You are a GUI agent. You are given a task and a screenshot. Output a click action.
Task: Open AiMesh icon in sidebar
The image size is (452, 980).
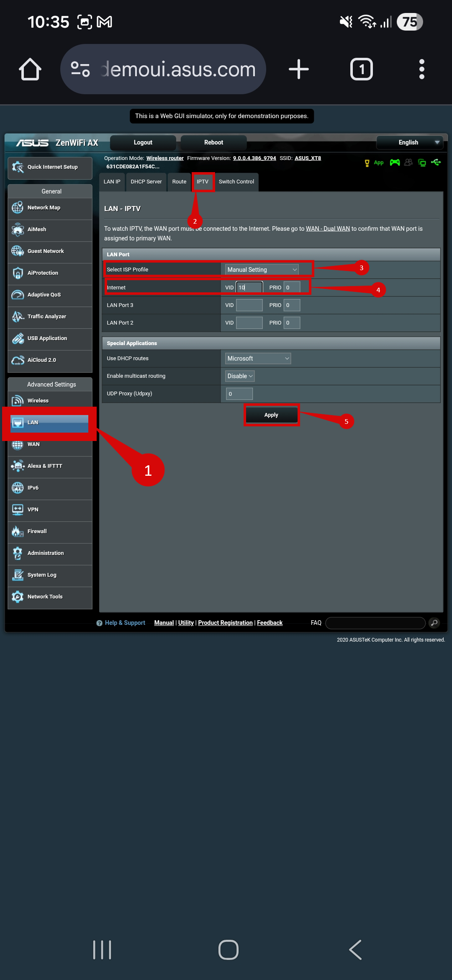18,230
